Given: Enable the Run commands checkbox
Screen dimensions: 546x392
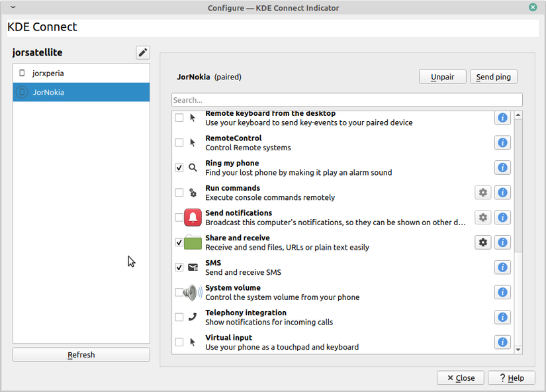Looking at the screenshot, I should click(x=179, y=192).
